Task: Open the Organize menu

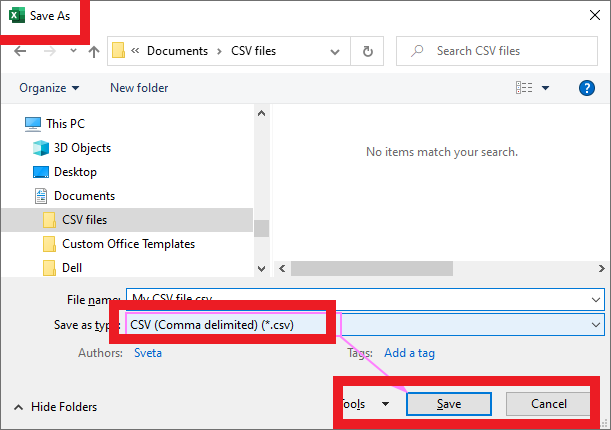Action: coord(49,88)
